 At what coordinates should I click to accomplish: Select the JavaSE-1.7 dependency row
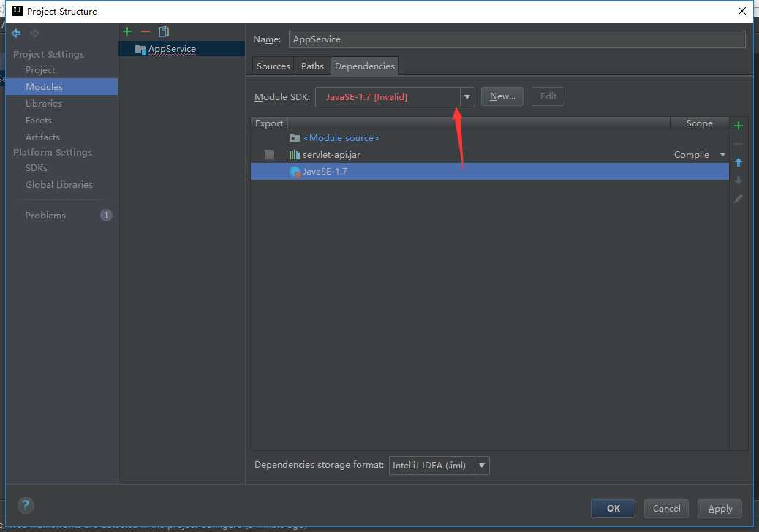click(x=490, y=172)
